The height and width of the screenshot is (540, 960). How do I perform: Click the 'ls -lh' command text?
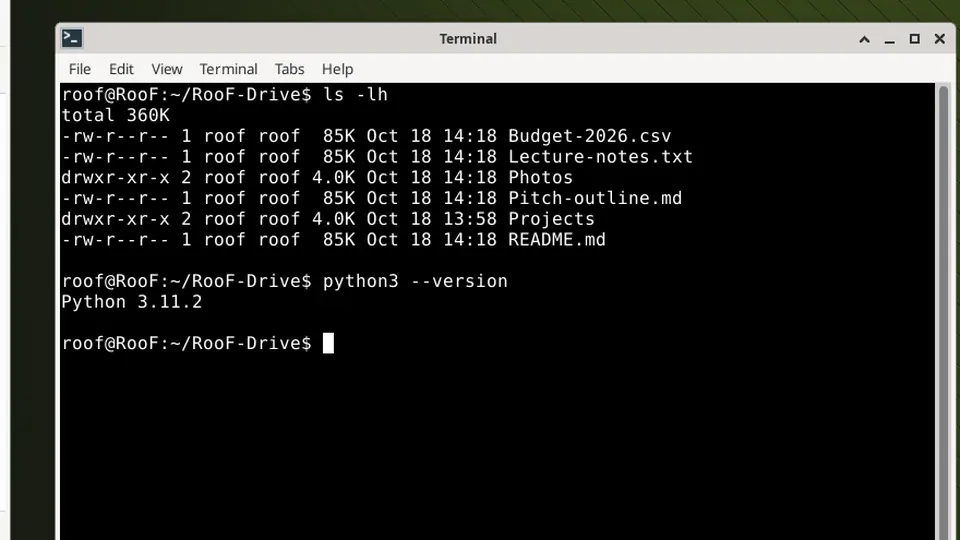[x=356, y=94]
